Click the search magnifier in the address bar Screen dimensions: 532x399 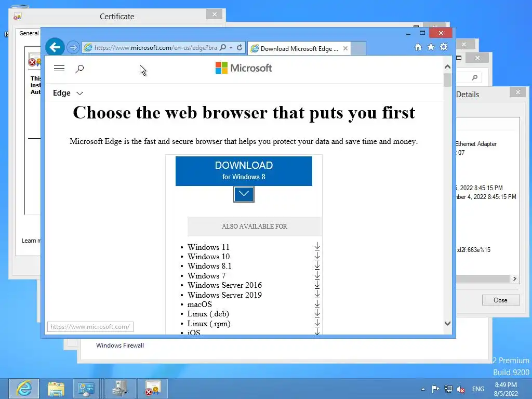click(x=223, y=47)
